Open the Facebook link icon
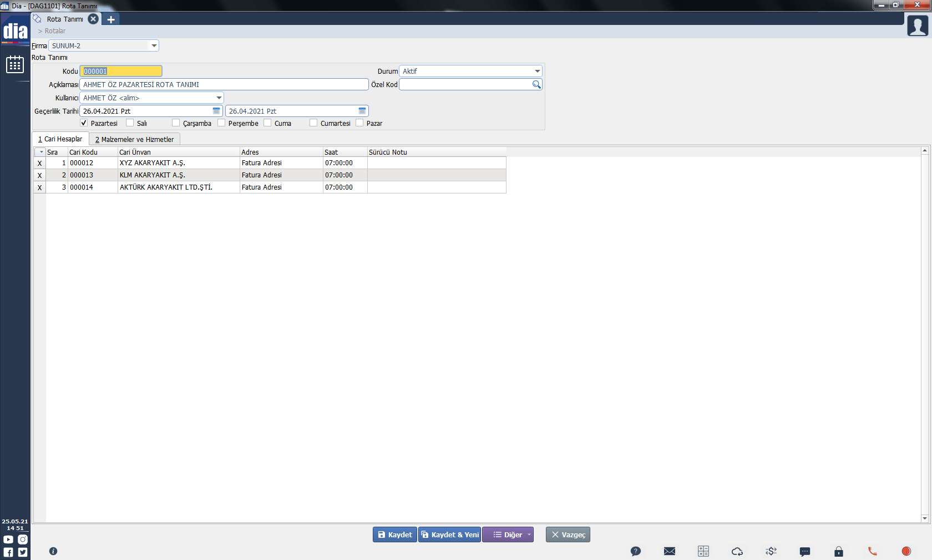 click(x=8, y=552)
